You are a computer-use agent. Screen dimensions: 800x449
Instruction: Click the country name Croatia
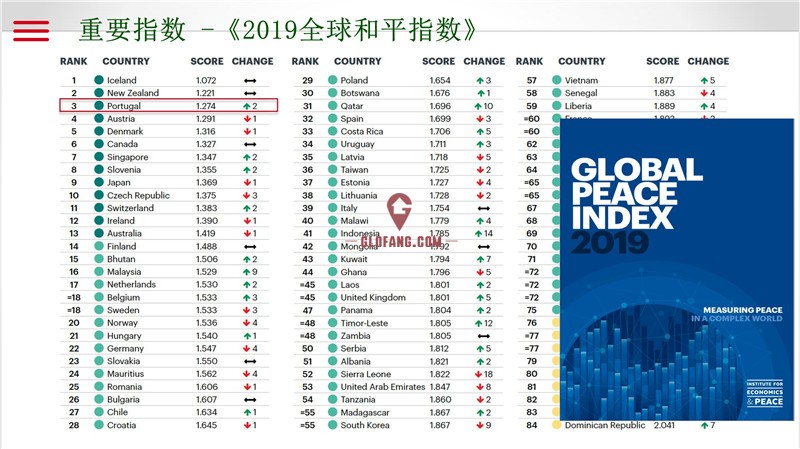tap(121, 425)
